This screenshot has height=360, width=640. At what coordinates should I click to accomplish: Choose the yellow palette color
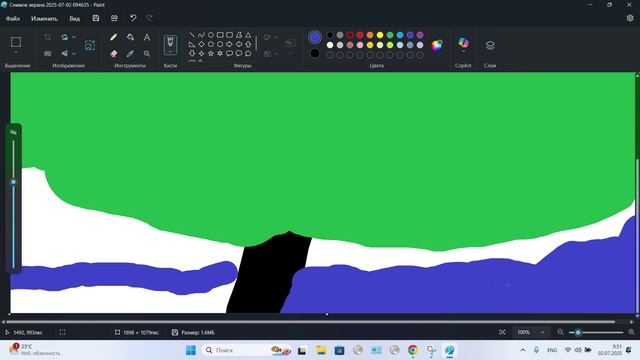click(380, 35)
